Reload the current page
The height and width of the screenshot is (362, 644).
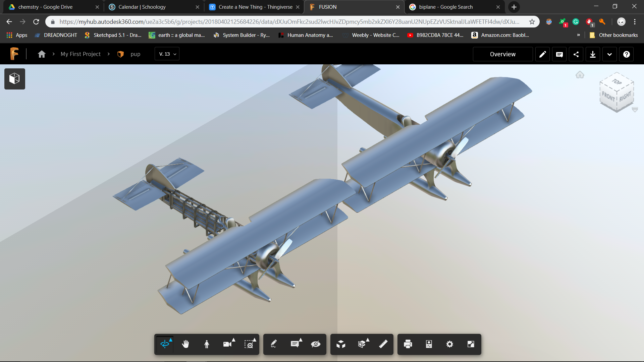pos(36,22)
